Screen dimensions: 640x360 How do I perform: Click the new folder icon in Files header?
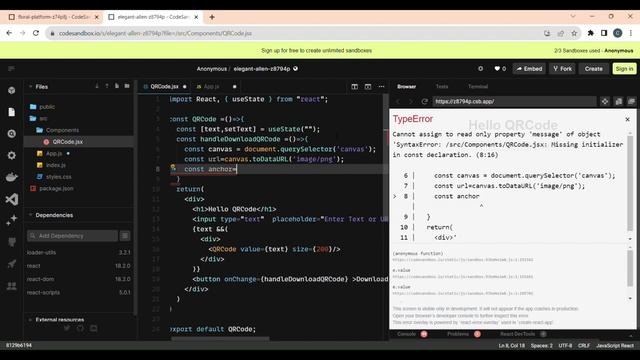click(x=127, y=86)
